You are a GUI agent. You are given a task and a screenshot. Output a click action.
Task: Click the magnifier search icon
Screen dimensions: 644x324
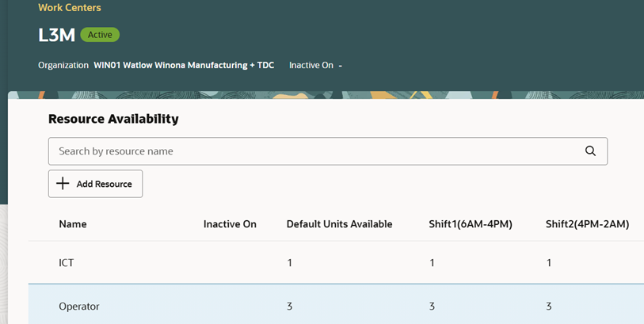pos(590,151)
